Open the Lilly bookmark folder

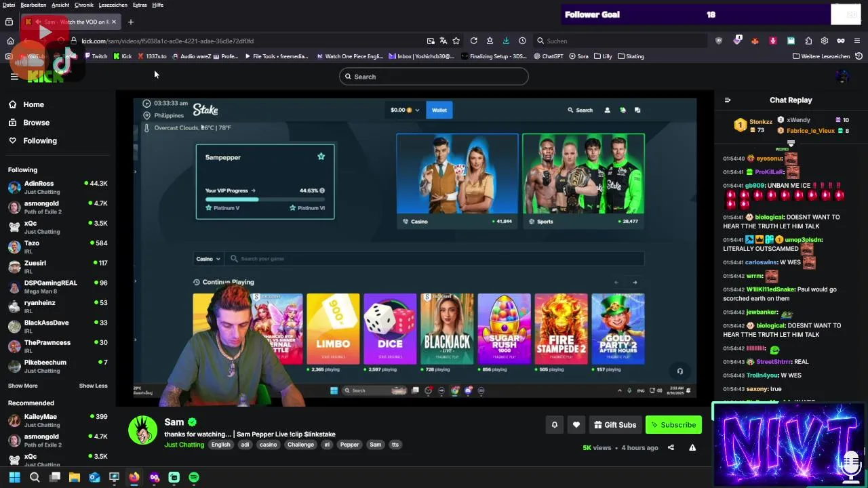pyautogui.click(x=603, y=56)
